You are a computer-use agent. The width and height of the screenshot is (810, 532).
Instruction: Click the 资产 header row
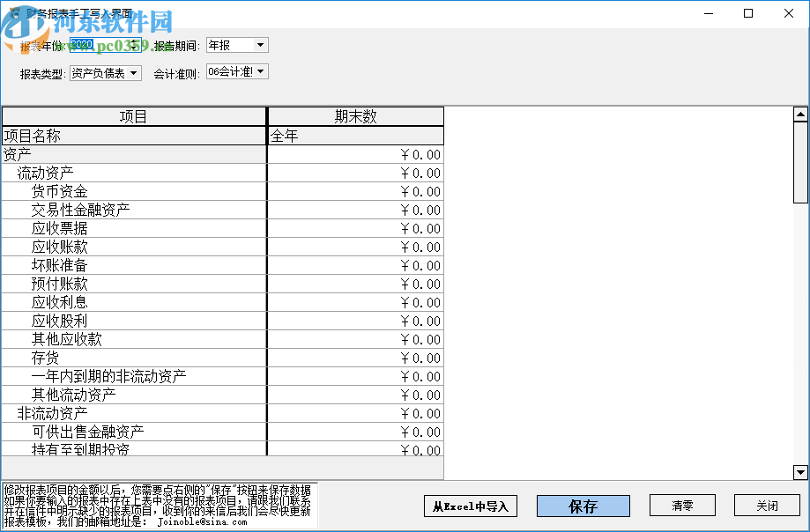132,154
